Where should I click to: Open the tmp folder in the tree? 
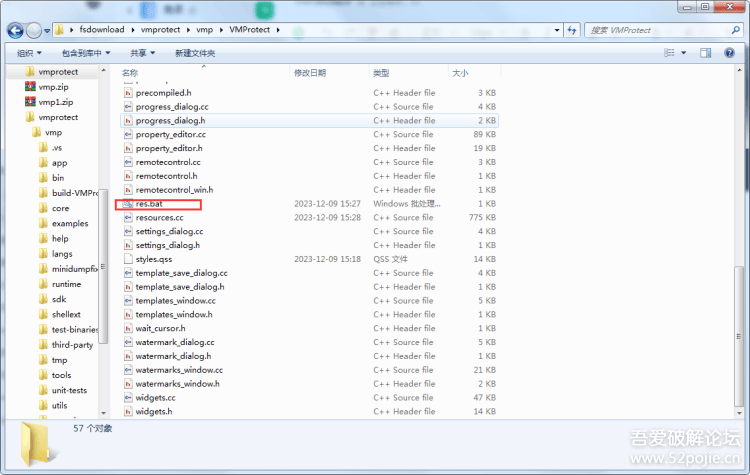(53, 360)
